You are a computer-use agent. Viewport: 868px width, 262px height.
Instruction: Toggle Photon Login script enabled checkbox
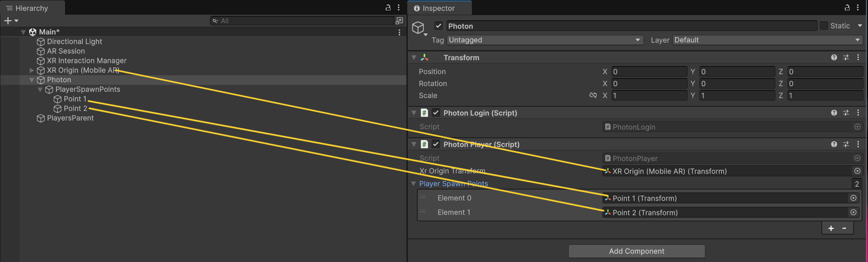[436, 113]
